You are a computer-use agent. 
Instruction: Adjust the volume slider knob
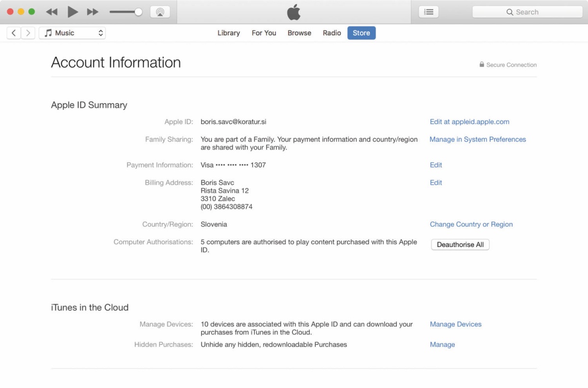[139, 12]
